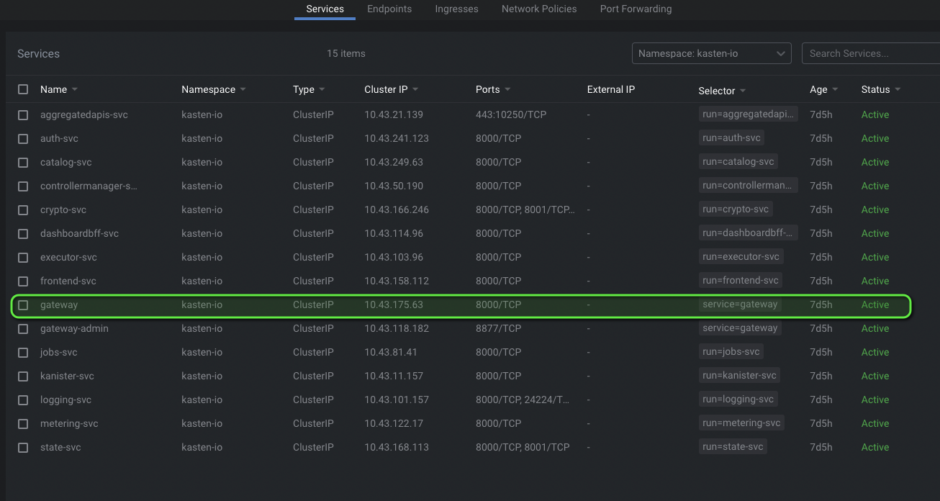Open the Network Policies tab
The image size is (940, 501).
pos(539,9)
